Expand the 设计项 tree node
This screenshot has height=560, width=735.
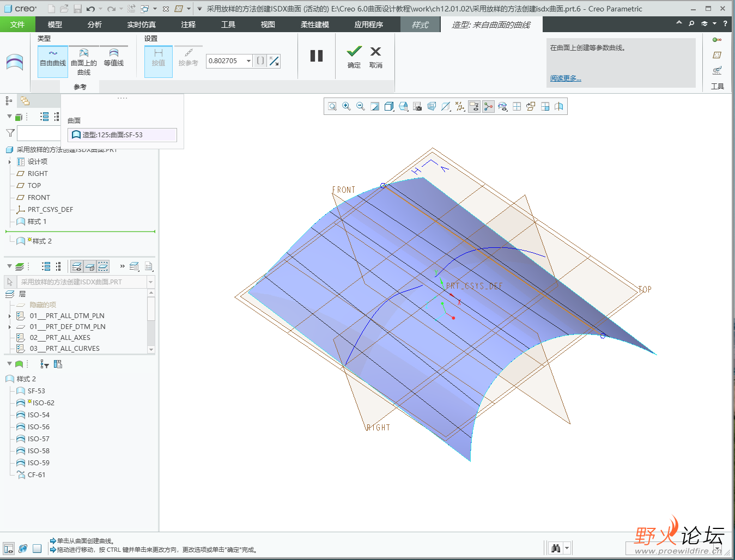point(10,162)
